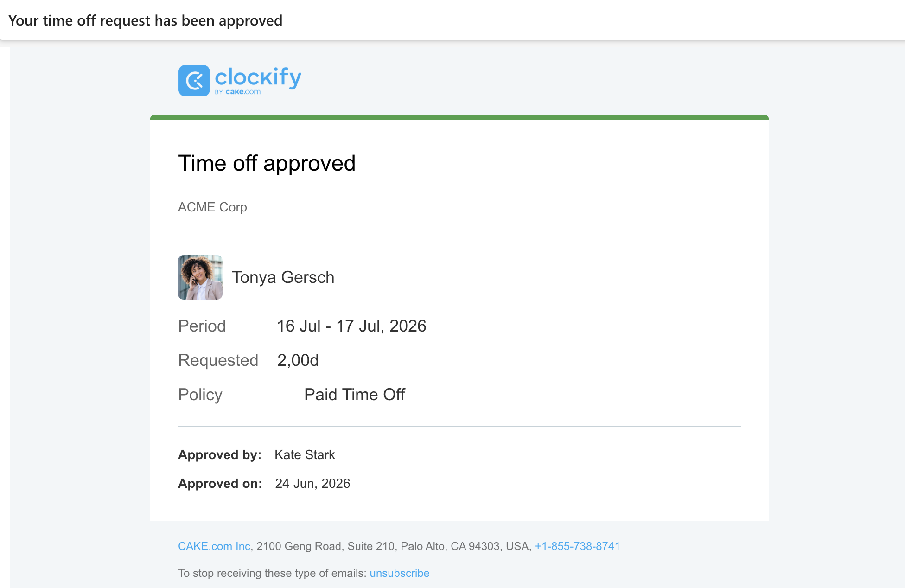Click the Requested label
The width and height of the screenshot is (905, 588).
coord(218,360)
